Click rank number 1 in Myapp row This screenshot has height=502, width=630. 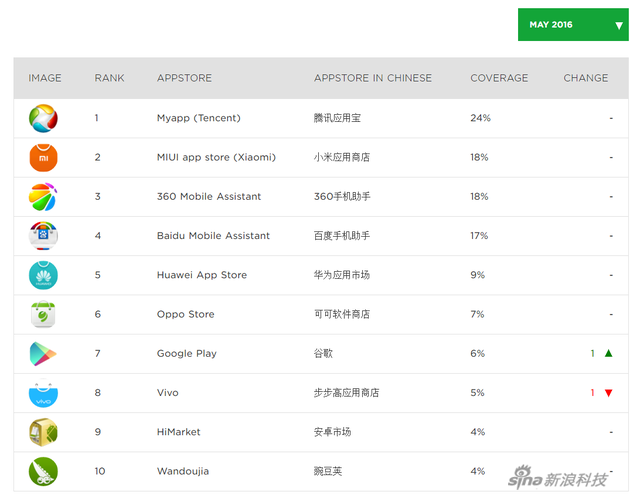coord(96,118)
